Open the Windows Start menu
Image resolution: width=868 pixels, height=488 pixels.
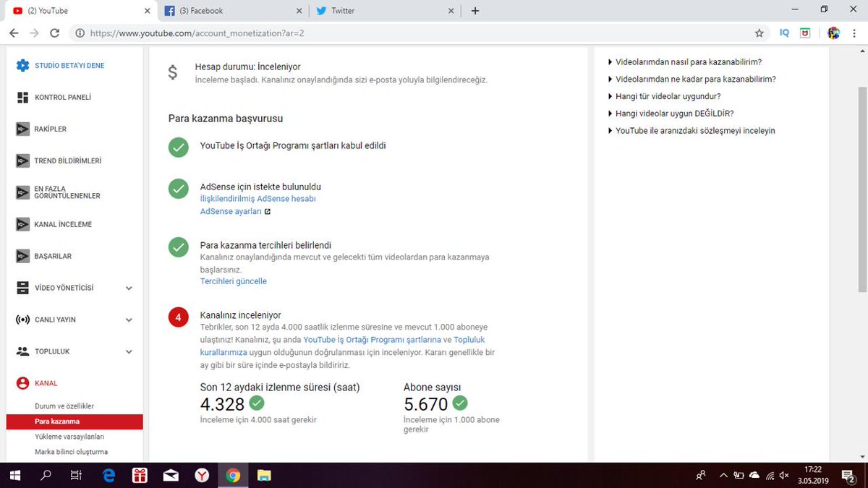(14, 475)
